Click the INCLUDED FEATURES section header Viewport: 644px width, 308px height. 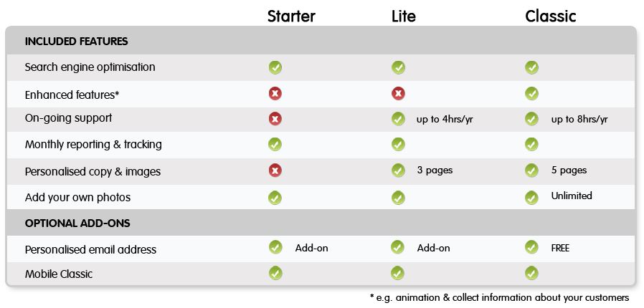tap(77, 42)
